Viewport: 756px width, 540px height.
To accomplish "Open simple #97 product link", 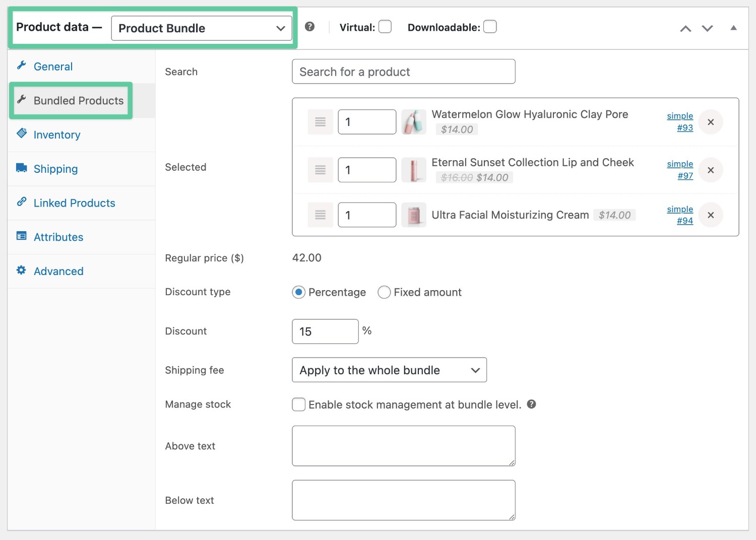I will click(680, 170).
